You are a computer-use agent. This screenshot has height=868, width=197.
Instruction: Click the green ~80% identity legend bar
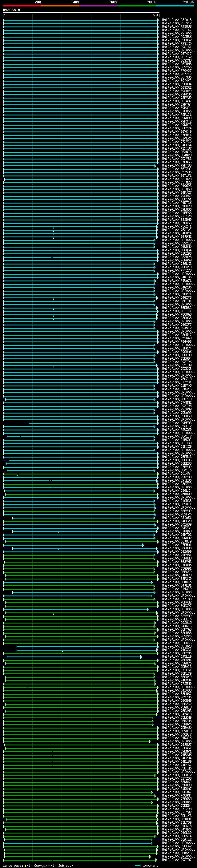[137, 6]
